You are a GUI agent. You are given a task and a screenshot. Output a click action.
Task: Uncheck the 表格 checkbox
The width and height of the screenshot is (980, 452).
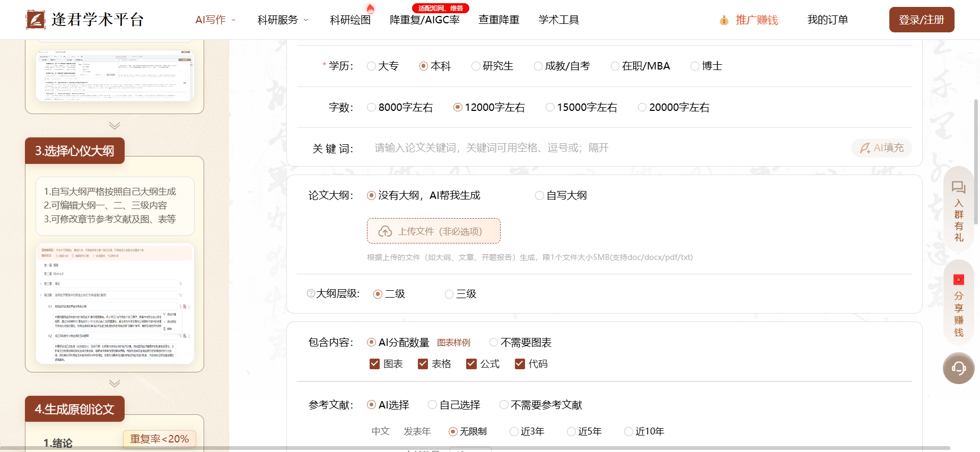423,364
